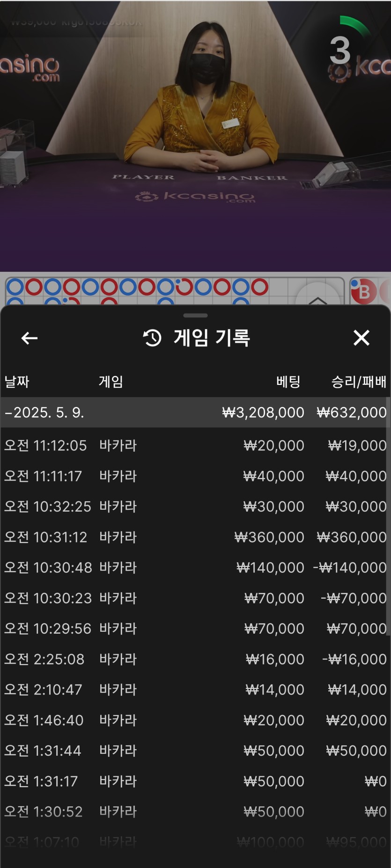Click the live dealer video feed
The height and width of the screenshot is (868, 391).
click(195, 136)
